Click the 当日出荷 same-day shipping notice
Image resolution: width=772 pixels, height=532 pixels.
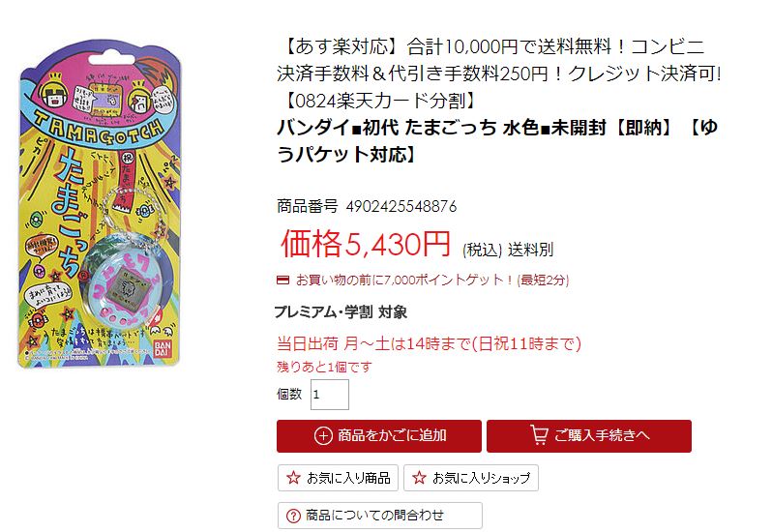[429, 343]
